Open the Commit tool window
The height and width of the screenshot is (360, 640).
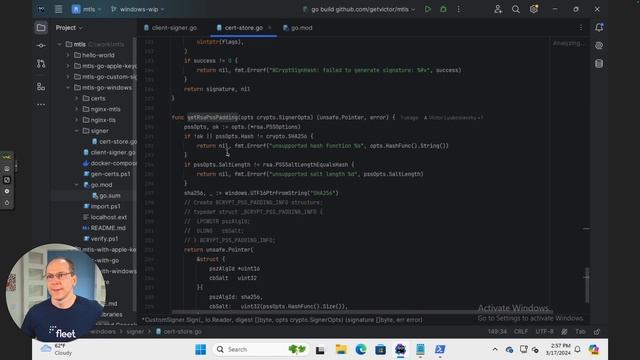(x=41, y=46)
